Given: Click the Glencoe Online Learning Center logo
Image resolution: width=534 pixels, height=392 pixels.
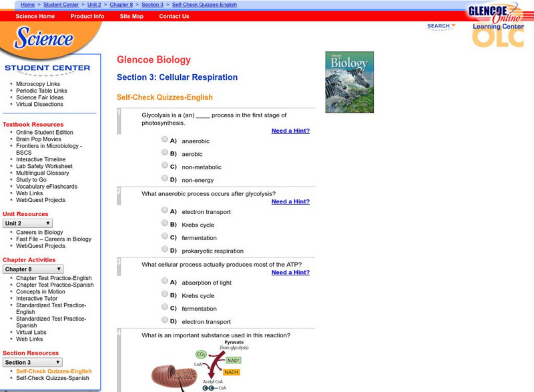Looking at the screenshot, I should point(497,25).
